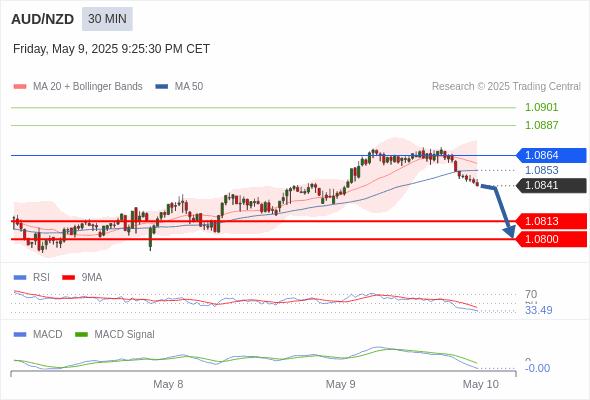This screenshot has width=590, height=400.
Task: Click the Research © 2025 Trading Central credit
Action: 506,87
